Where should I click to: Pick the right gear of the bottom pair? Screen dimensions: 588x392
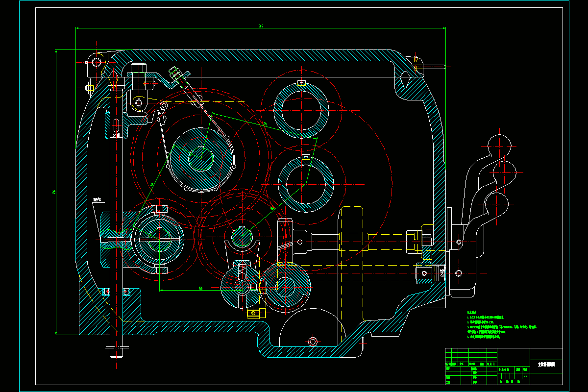click(284, 287)
